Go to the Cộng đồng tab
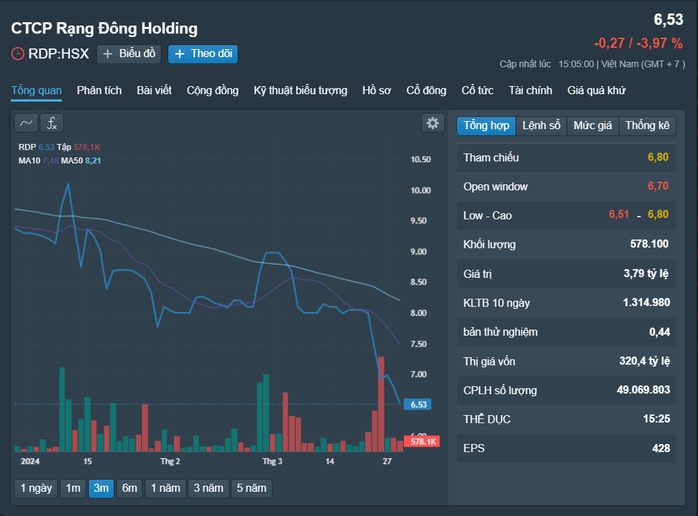Viewport: 698px width, 516px height. point(212,91)
